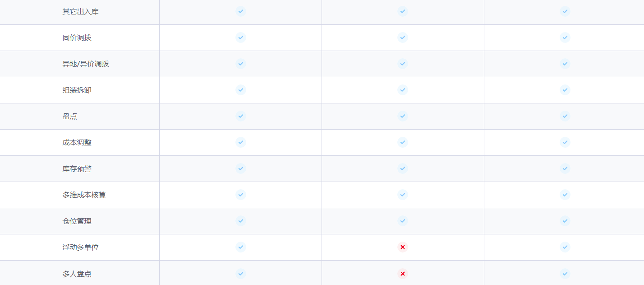Select the 多维成本核算 feature label

coord(84,195)
